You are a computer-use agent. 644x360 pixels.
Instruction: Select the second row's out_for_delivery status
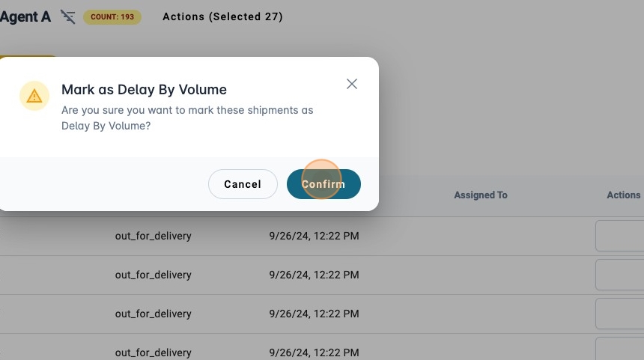click(x=153, y=275)
